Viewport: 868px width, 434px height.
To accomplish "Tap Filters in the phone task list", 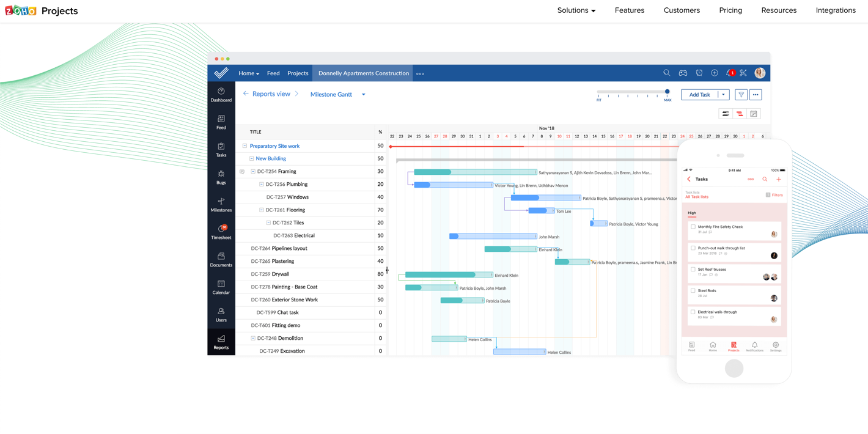I will pos(774,195).
